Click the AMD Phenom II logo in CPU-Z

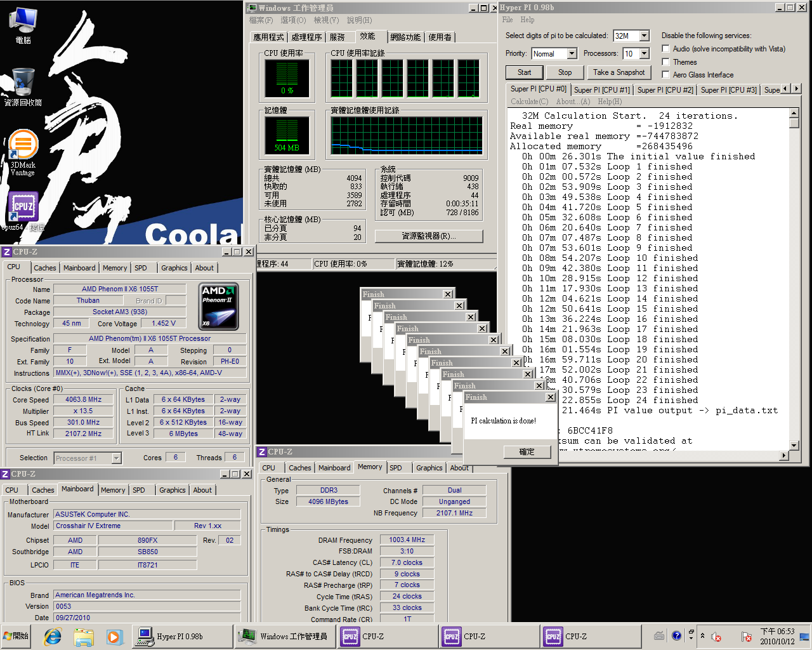click(219, 307)
